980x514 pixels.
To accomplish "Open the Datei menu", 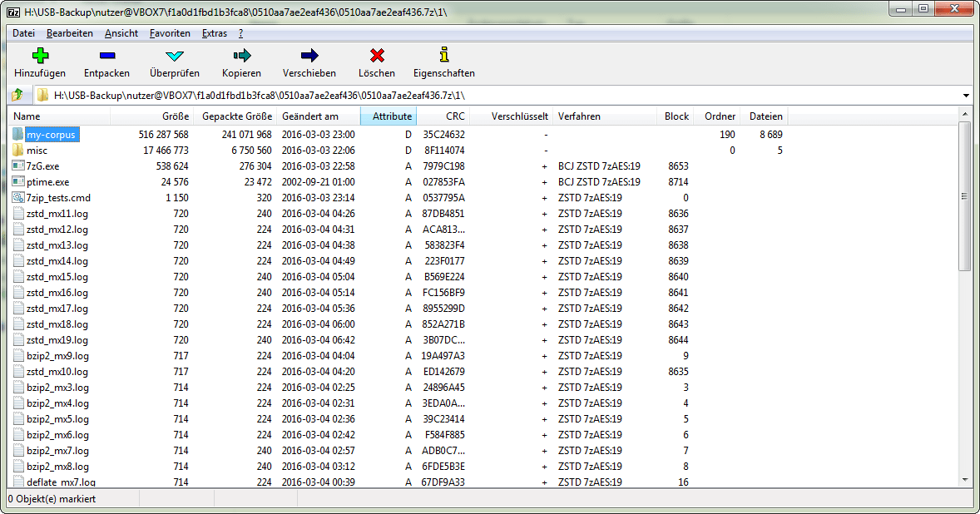I will (x=22, y=33).
